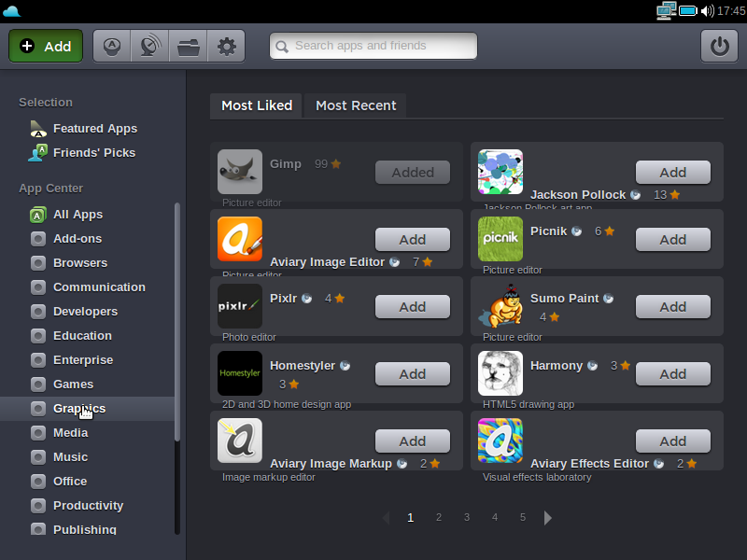Select the Homestyler app icon
The height and width of the screenshot is (560, 747).
tap(240, 373)
